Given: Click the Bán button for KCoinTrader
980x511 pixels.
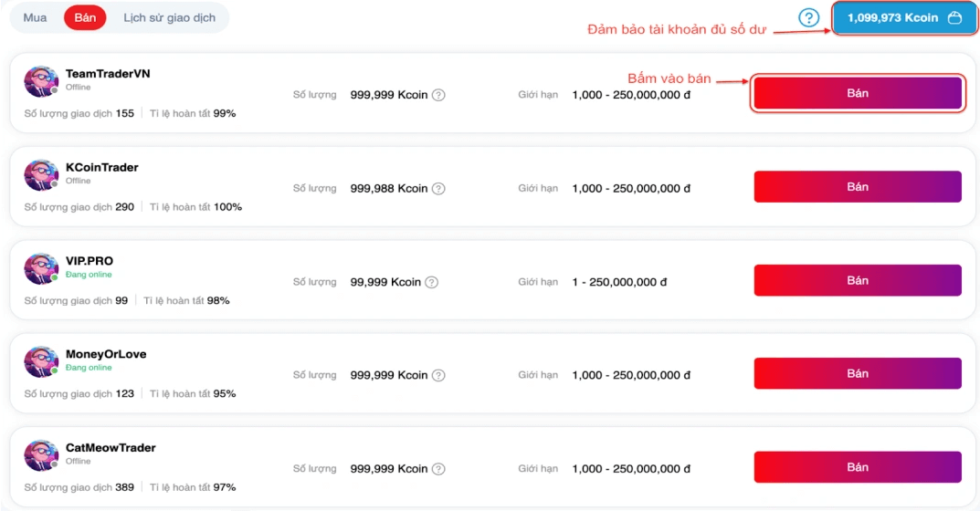Looking at the screenshot, I should [x=858, y=187].
